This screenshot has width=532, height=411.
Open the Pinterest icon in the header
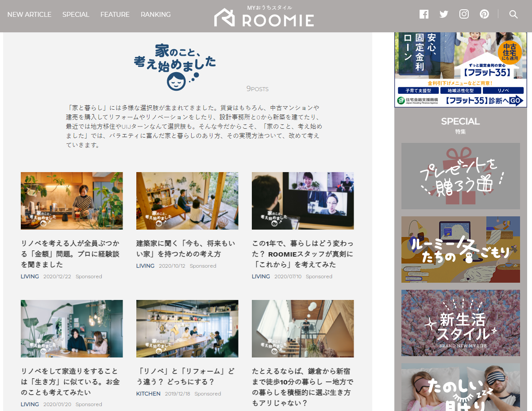484,14
